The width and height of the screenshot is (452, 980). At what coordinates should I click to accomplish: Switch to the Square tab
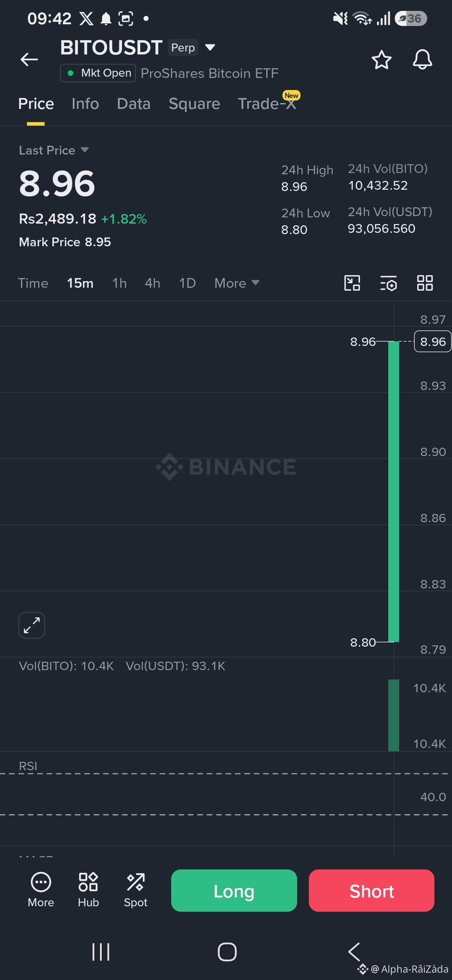click(194, 104)
